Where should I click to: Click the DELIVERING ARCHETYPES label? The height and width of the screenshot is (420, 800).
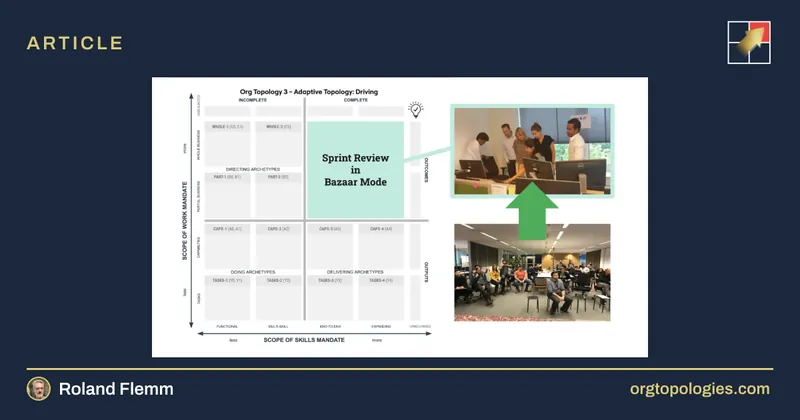tap(355, 272)
